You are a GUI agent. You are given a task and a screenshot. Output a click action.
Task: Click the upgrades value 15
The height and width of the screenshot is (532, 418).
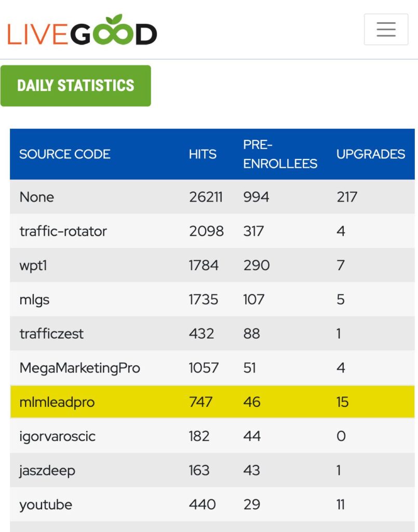tap(342, 402)
